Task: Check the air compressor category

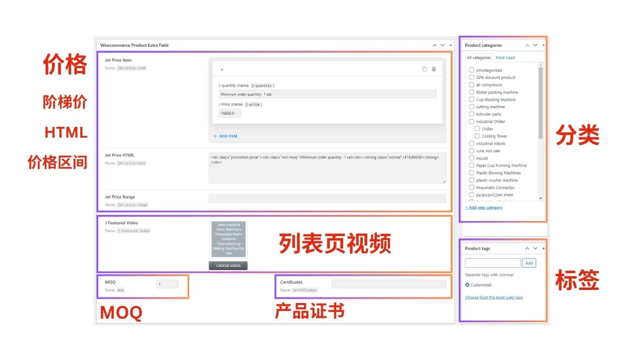Action: [x=471, y=85]
